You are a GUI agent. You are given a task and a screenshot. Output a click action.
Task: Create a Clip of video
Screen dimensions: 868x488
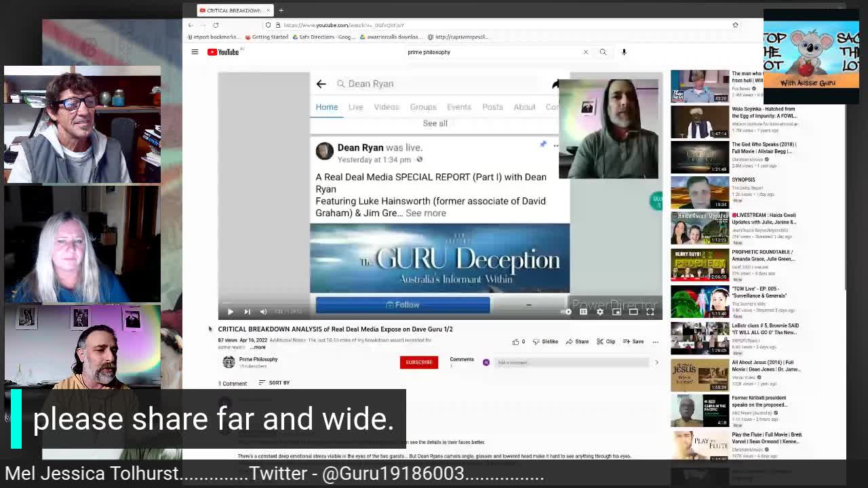tap(606, 342)
